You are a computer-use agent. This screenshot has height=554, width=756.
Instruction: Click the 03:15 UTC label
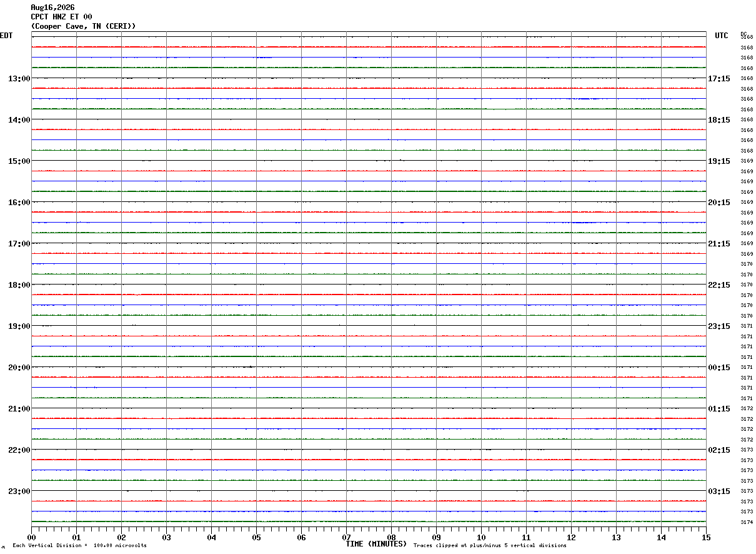click(719, 491)
